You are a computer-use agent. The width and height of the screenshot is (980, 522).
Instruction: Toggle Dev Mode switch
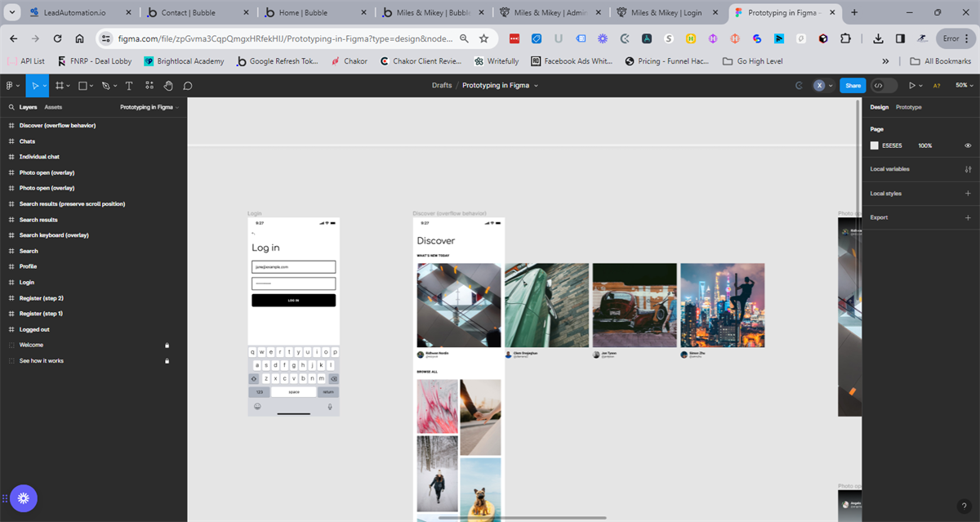coord(883,86)
